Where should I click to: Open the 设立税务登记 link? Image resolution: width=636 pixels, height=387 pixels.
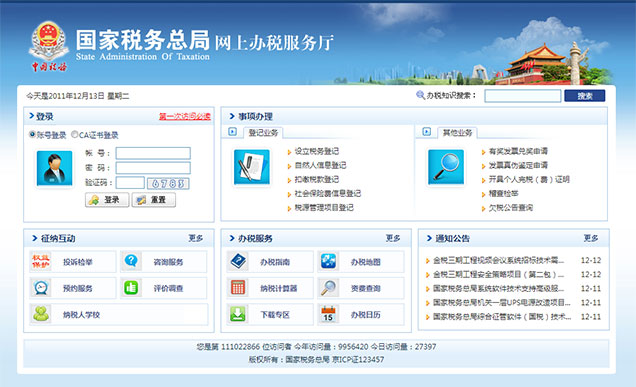316,151
